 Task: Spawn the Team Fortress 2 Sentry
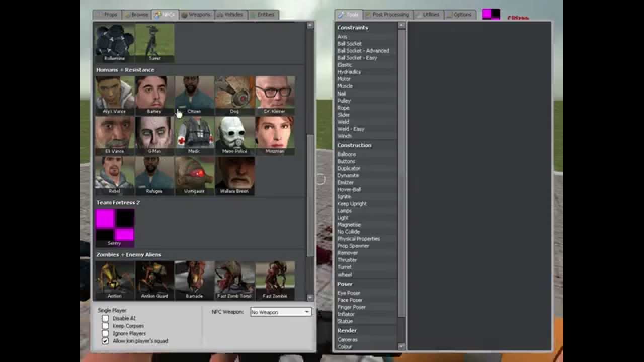click(115, 228)
